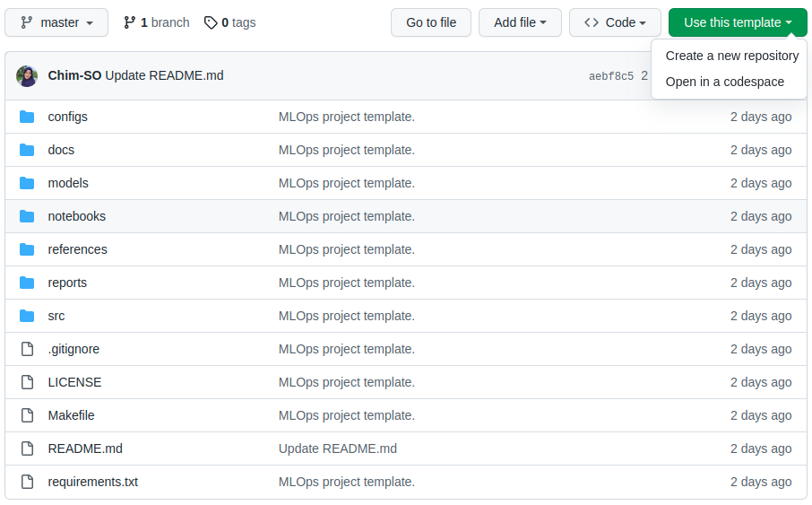The width and height of the screenshot is (812, 505).
Task: Choose Create a new repository
Action: click(x=731, y=56)
